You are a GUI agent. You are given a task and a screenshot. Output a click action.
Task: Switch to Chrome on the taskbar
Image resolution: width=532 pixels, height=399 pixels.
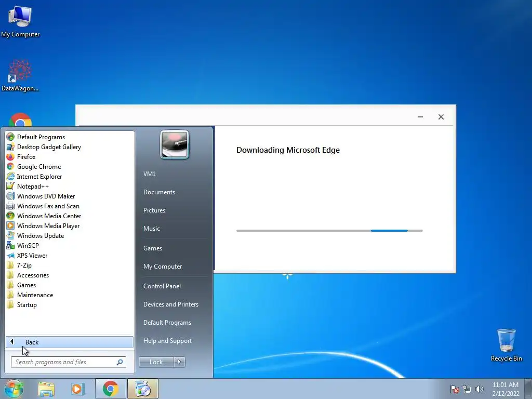pyautogui.click(x=110, y=389)
